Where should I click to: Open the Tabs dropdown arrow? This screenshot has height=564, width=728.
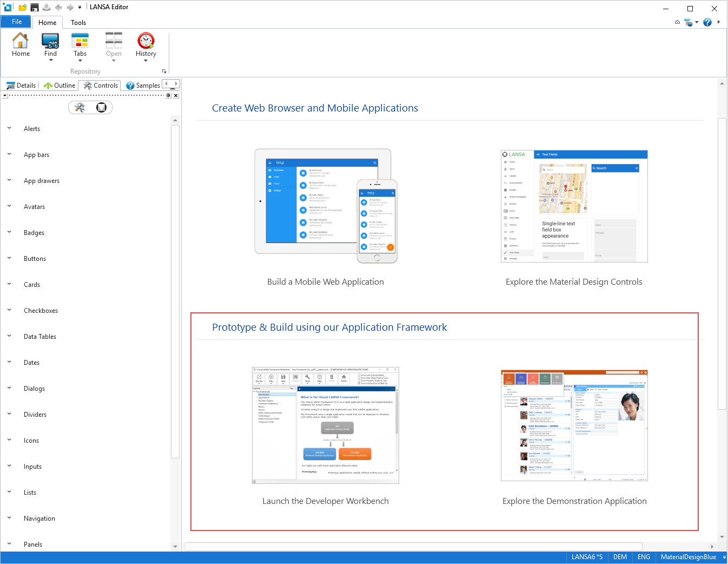point(80,60)
